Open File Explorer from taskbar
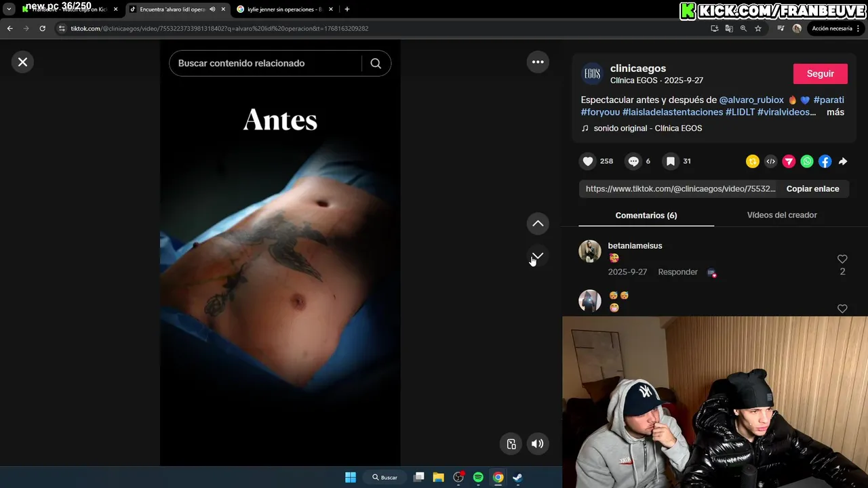This screenshot has height=488, width=868. 438,477
